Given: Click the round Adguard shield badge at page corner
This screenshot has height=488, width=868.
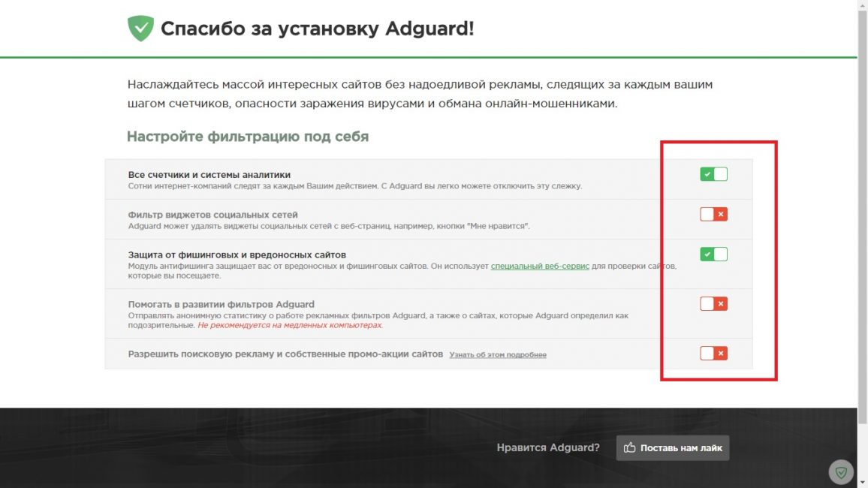Looking at the screenshot, I should click(x=841, y=472).
